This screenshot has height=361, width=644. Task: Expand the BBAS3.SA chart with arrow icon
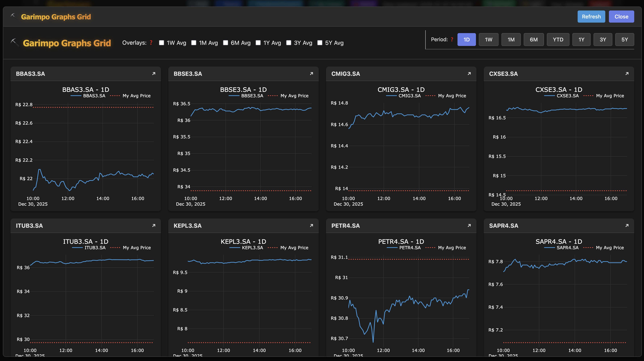154,73
